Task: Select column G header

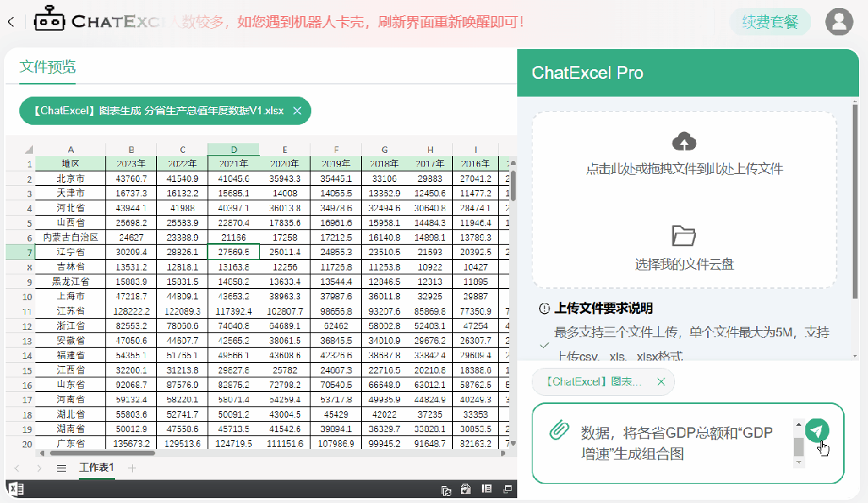Action: (385, 150)
